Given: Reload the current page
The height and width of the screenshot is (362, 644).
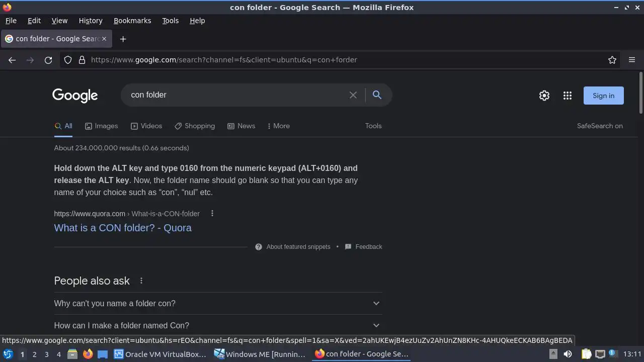Looking at the screenshot, I should [48, 60].
